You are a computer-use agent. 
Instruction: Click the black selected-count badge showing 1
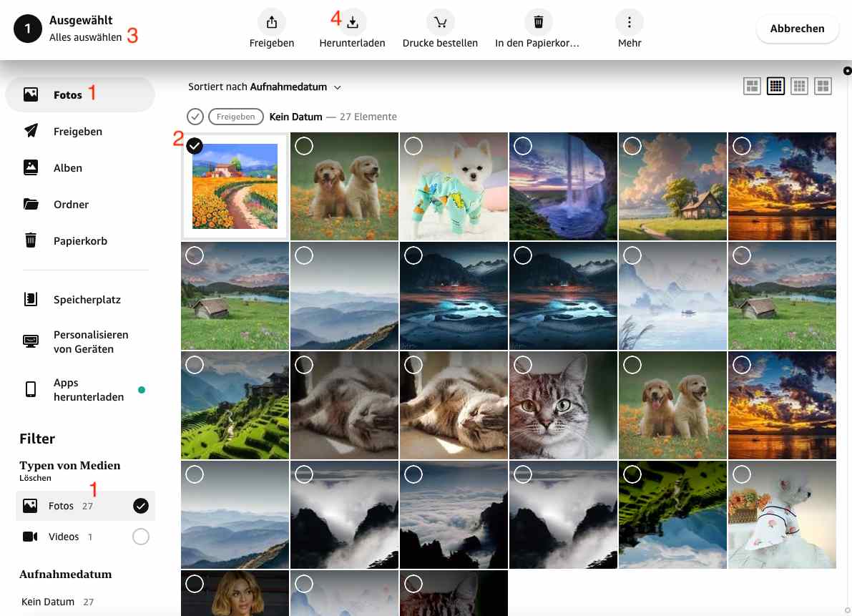[28, 29]
